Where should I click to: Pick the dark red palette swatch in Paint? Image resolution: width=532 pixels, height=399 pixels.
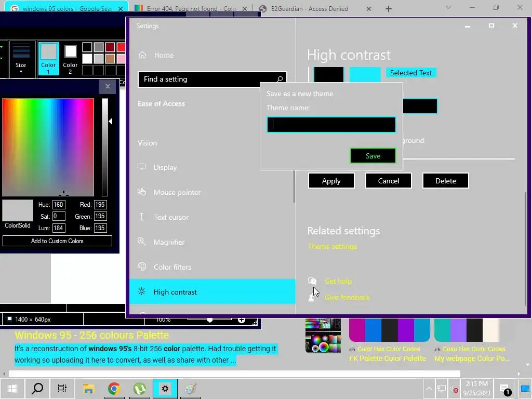tap(110, 47)
